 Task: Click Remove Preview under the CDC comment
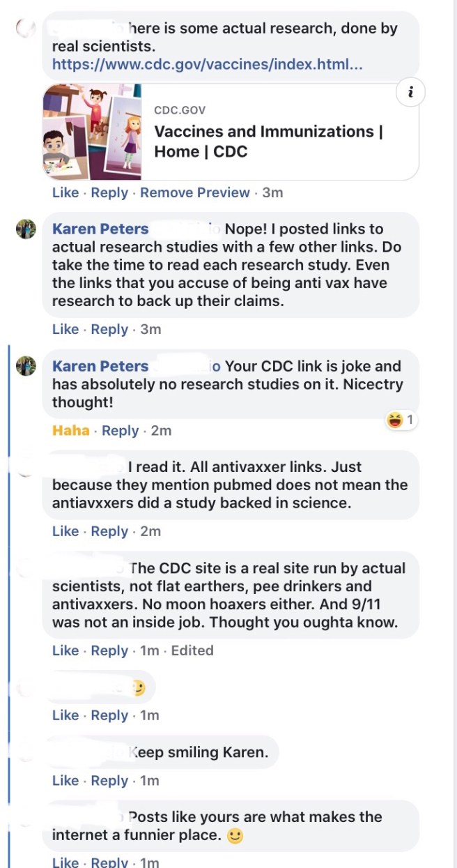195,192
